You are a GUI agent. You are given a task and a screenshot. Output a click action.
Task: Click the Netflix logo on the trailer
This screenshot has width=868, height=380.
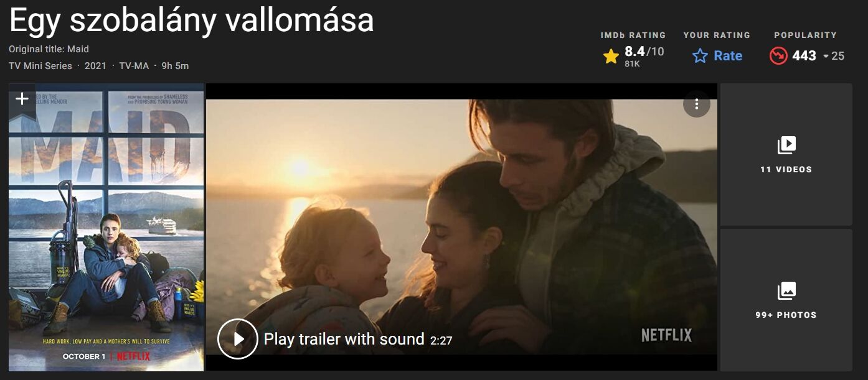[x=666, y=335]
